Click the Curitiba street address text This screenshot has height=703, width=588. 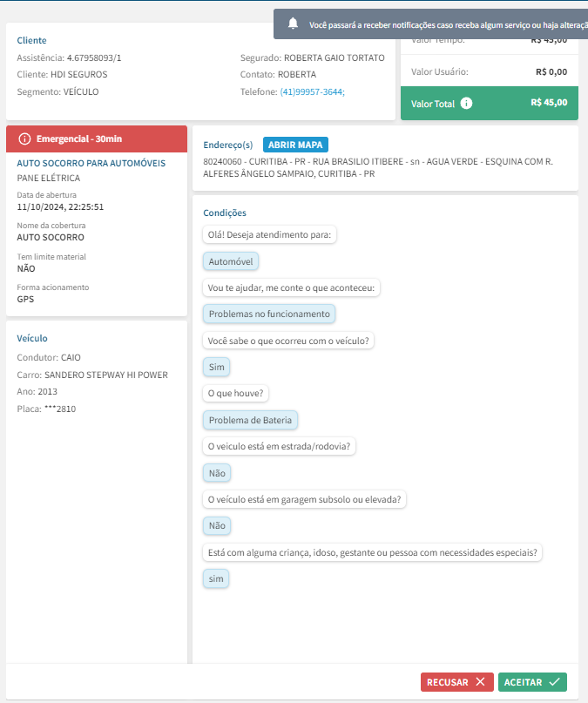click(378, 167)
